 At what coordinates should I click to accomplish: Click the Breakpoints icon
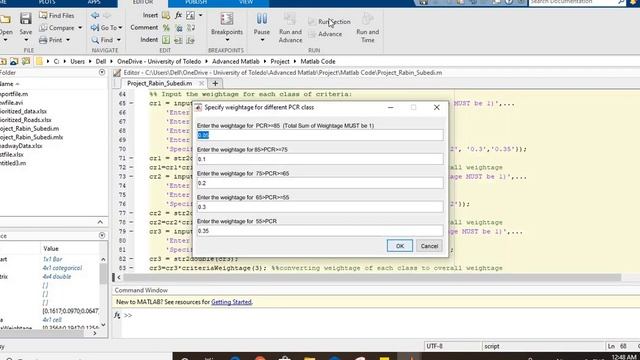click(227, 19)
